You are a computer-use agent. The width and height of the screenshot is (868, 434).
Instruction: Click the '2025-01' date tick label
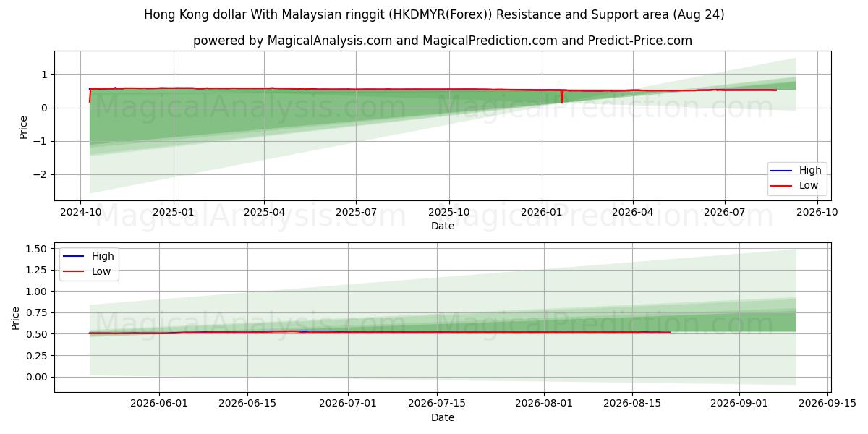coord(173,213)
